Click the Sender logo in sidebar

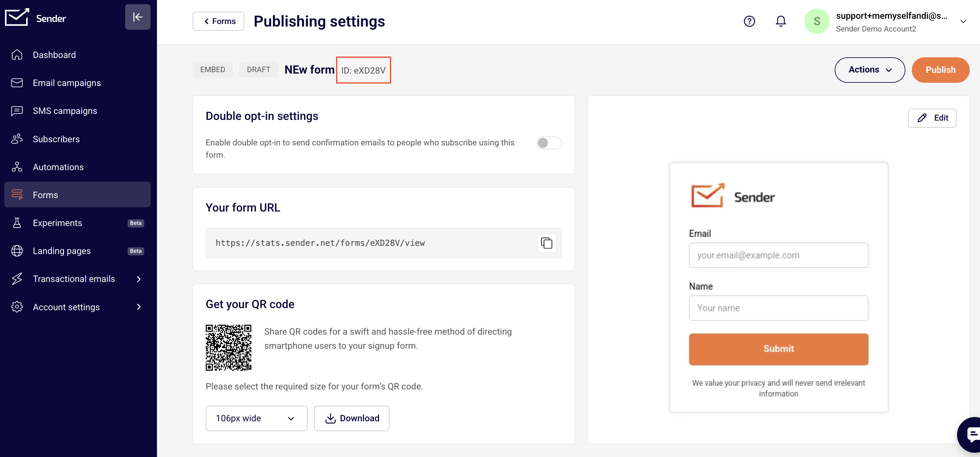(x=36, y=17)
